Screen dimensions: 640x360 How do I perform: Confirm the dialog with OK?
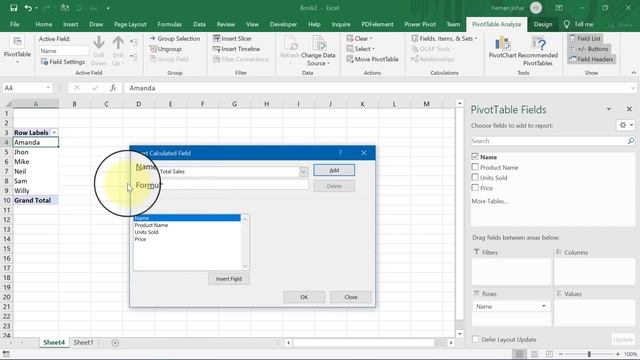pos(304,297)
